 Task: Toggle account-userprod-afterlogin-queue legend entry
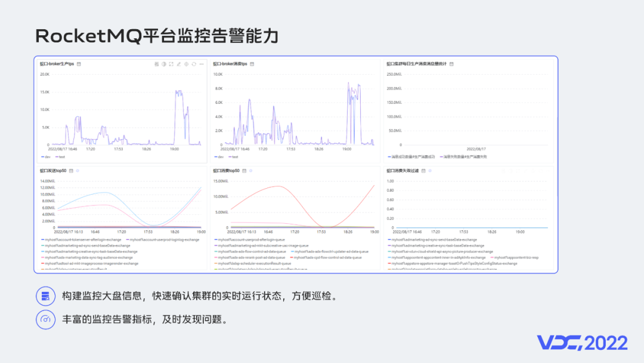pos(249,239)
